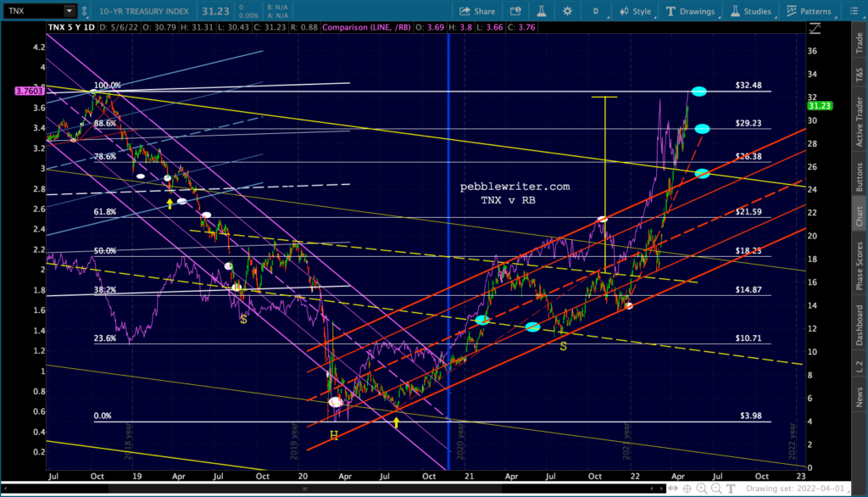Select the 88.6% Fibonacci level label
This screenshot has width=868, height=497.
click(105, 123)
